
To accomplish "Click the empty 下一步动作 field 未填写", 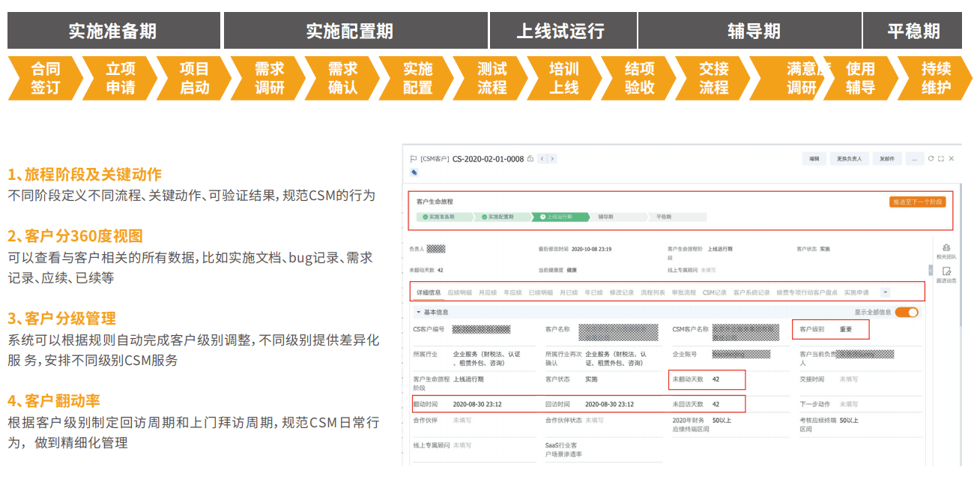I will coord(849,404).
